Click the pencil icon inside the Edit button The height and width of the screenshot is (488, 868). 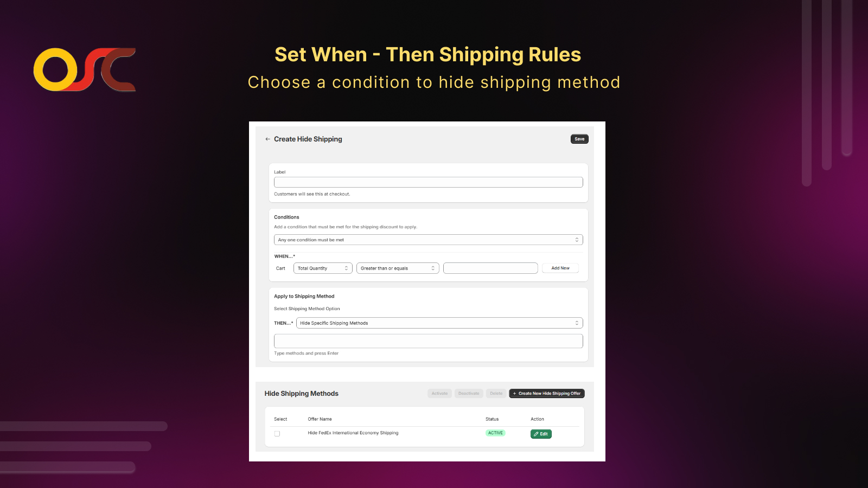[535, 434]
